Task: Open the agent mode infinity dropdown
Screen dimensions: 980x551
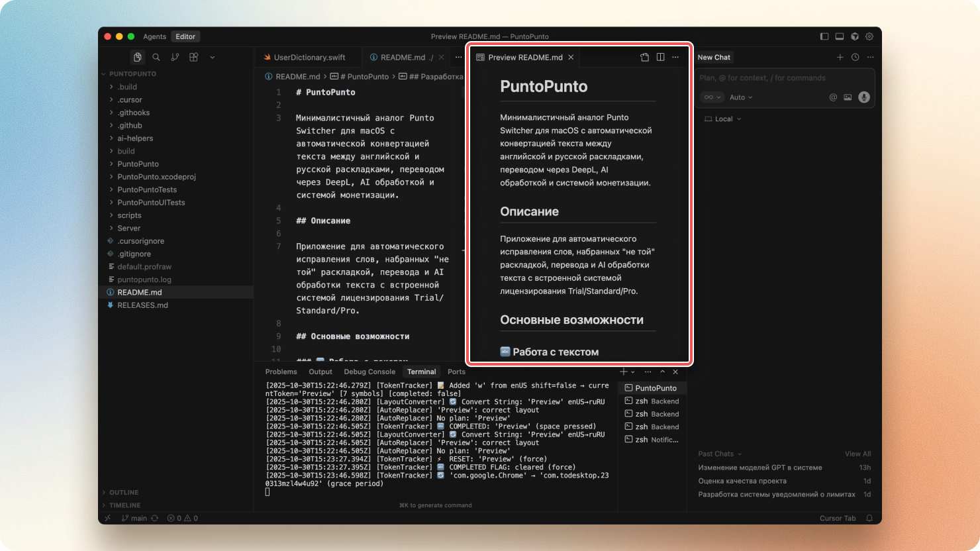Action: pyautogui.click(x=712, y=97)
